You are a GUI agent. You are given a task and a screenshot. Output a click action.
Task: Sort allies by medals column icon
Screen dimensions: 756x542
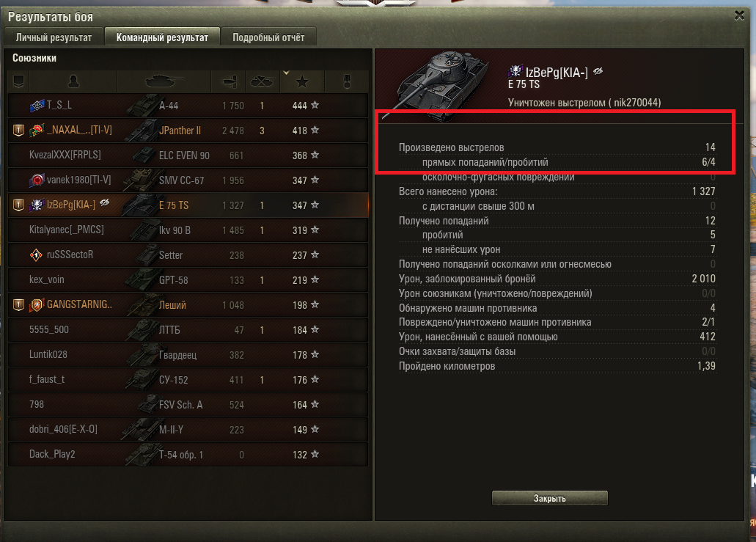pyautogui.click(x=347, y=81)
